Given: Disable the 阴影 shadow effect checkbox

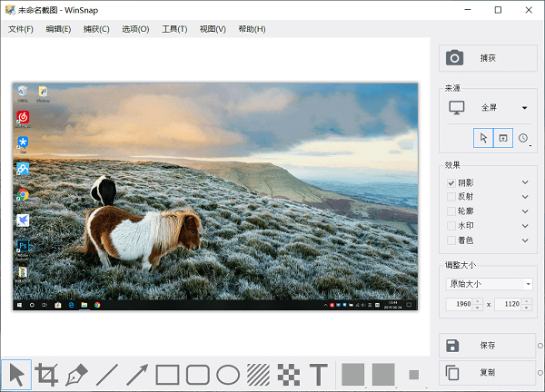Looking at the screenshot, I should coord(451,182).
